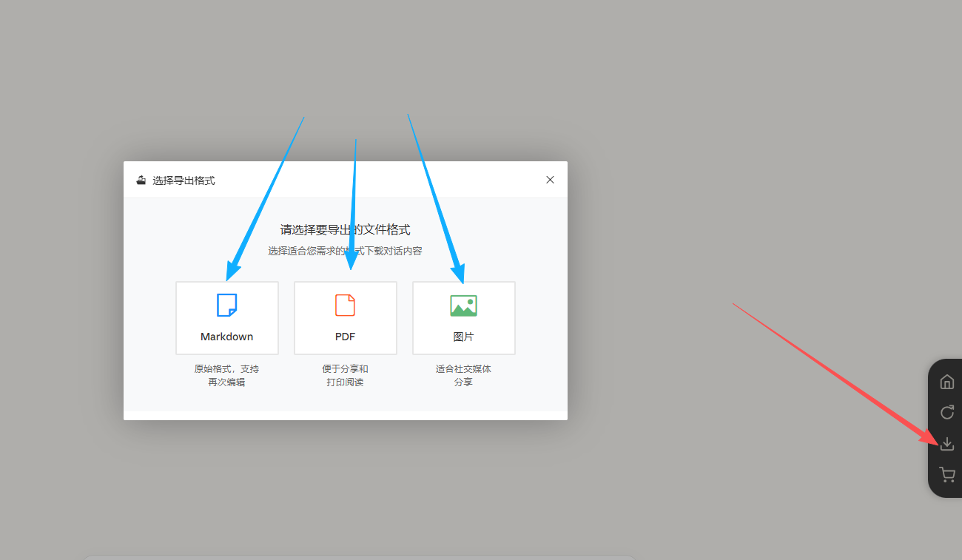Close the 选择导出格式 dialog
This screenshot has width=962, height=560.
pyautogui.click(x=550, y=179)
